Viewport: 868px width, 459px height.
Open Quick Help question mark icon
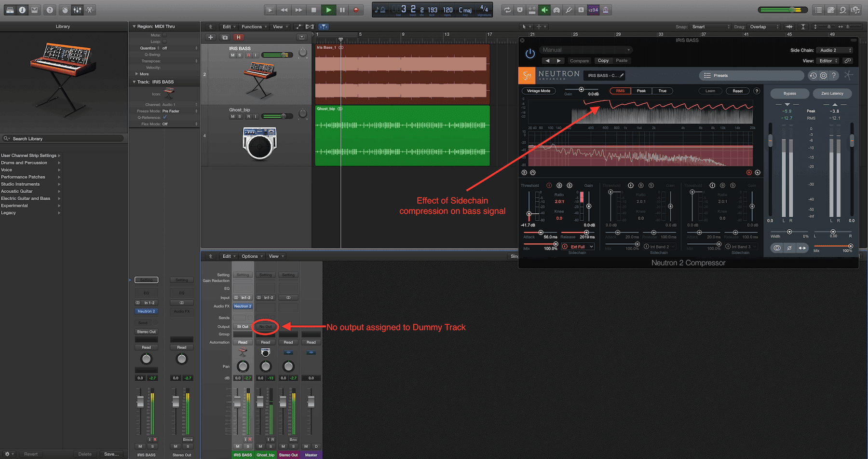[x=50, y=10]
